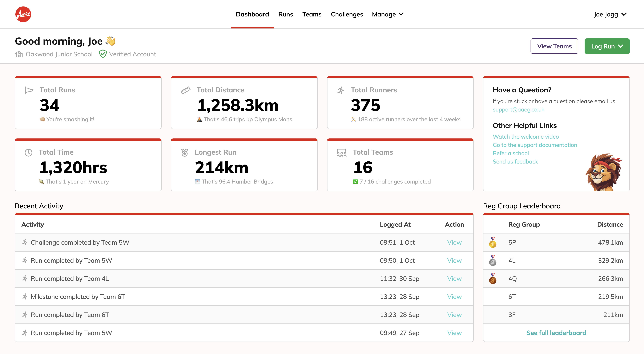Click the Distance column header
The image size is (644, 354).
point(610,224)
